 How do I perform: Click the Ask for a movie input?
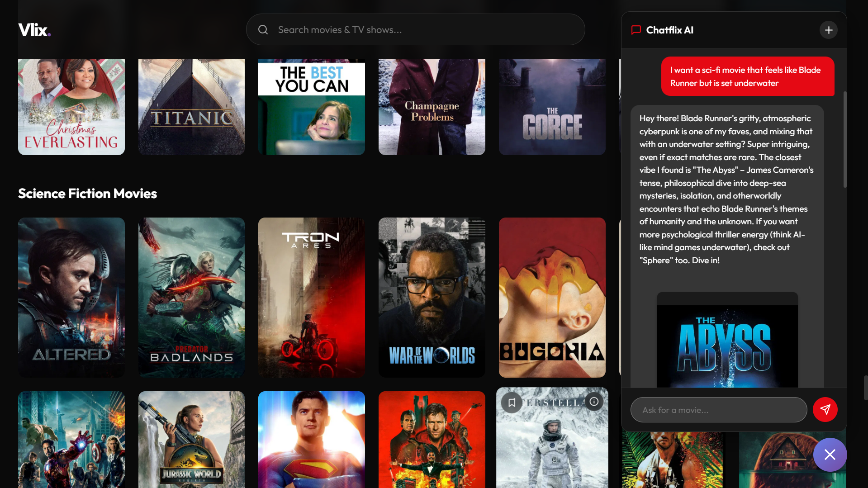tap(718, 409)
